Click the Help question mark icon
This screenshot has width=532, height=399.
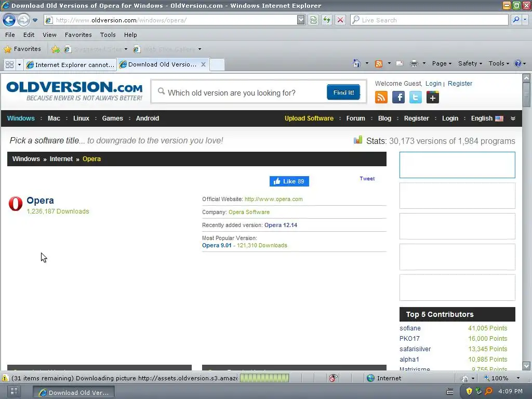tap(518, 63)
